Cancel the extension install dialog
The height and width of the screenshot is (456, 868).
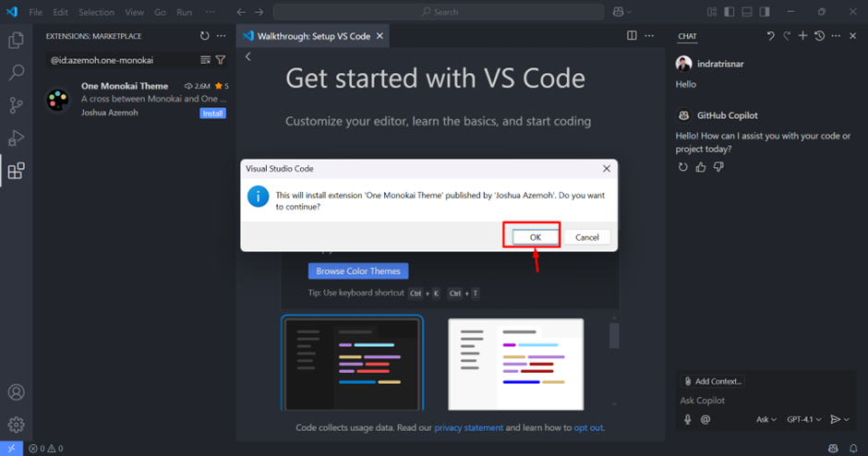tap(586, 237)
